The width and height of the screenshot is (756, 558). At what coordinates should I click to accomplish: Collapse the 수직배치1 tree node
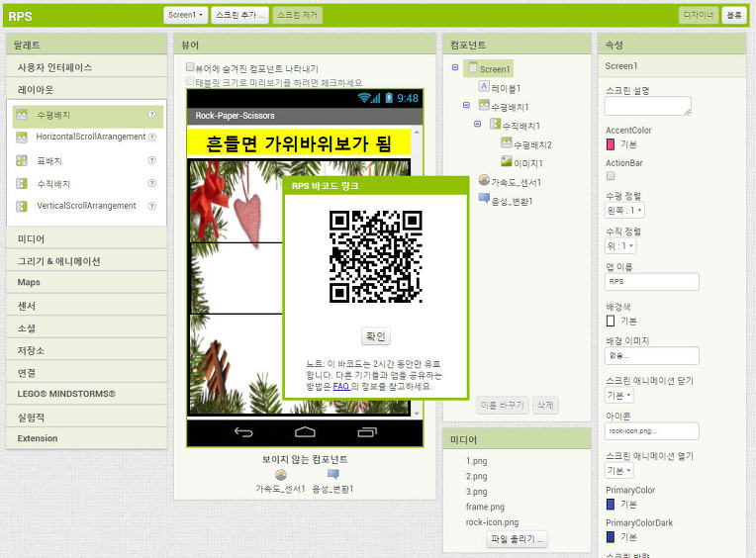click(x=477, y=124)
